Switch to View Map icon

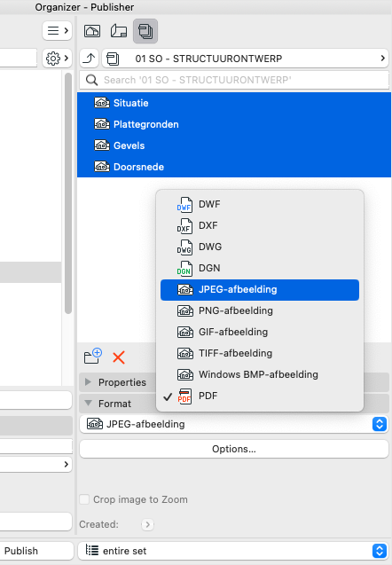point(92,31)
